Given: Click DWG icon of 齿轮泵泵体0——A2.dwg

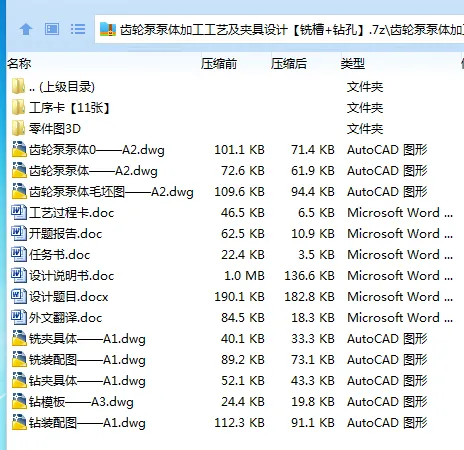Looking at the screenshot, I should pos(19,149).
